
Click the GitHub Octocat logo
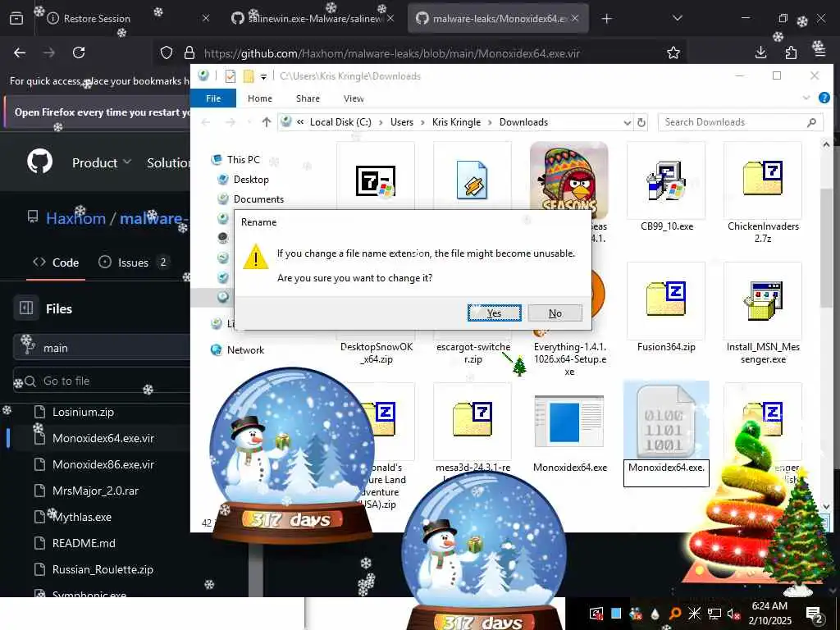(39, 162)
